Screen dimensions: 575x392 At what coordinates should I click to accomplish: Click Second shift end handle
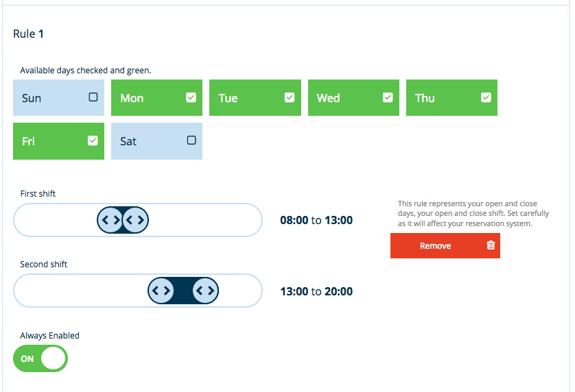[205, 291]
